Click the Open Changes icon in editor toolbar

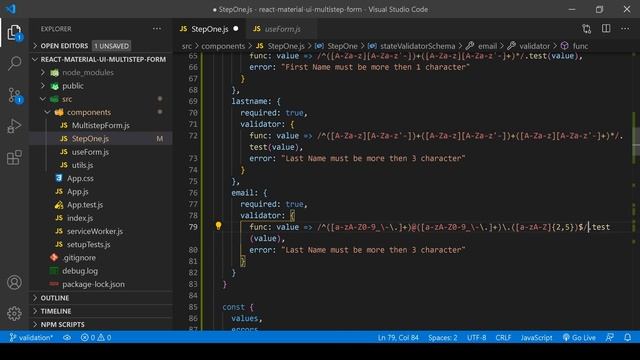tap(587, 29)
